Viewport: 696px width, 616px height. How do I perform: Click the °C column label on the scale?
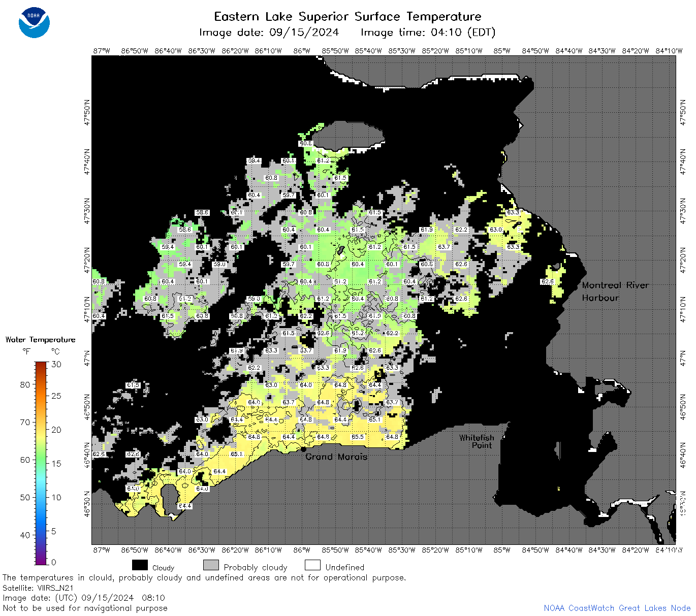55,351
